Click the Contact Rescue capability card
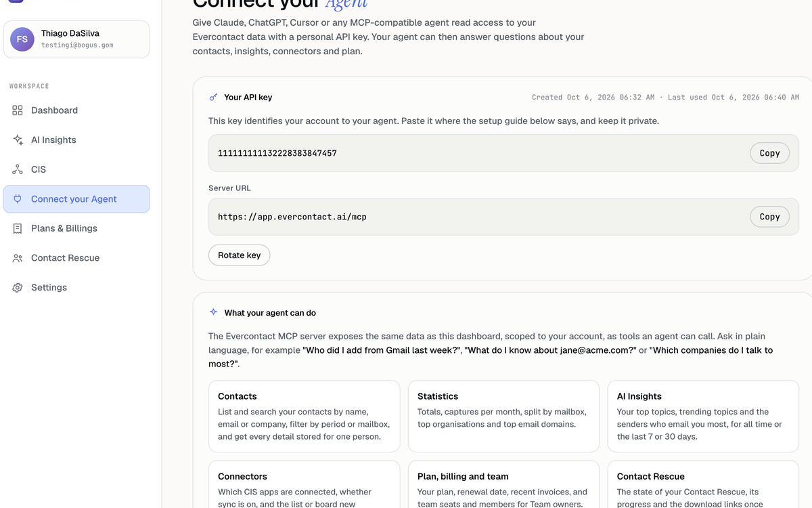The width and height of the screenshot is (812, 508). (x=703, y=484)
